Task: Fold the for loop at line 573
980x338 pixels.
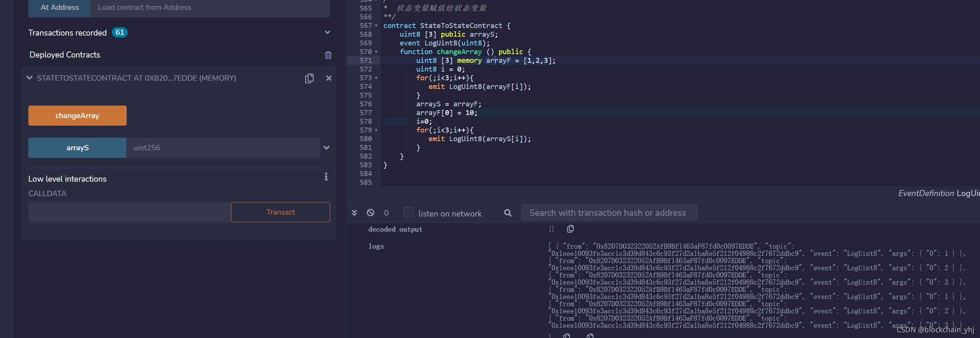Action: click(376, 78)
